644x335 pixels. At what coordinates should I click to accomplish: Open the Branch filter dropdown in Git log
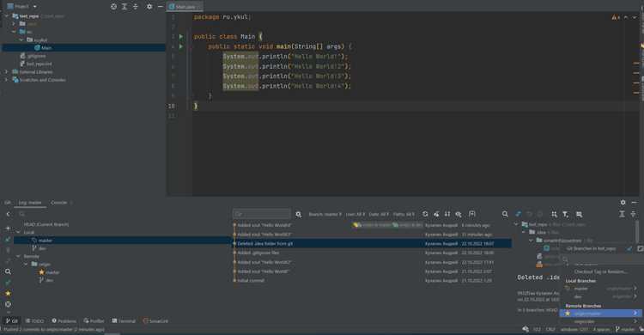click(325, 214)
